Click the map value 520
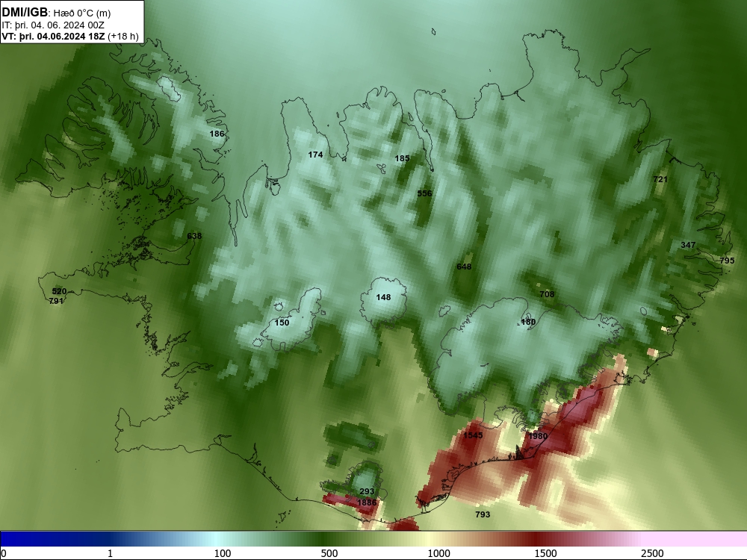This screenshot has width=747, height=560. 59,291
